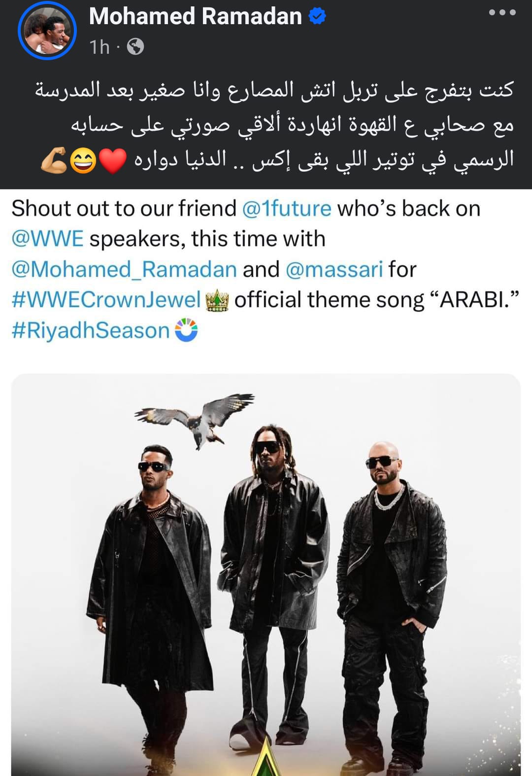The image size is (532, 776).
Task: Tap the falcon in the poster
Action: click(x=195, y=419)
